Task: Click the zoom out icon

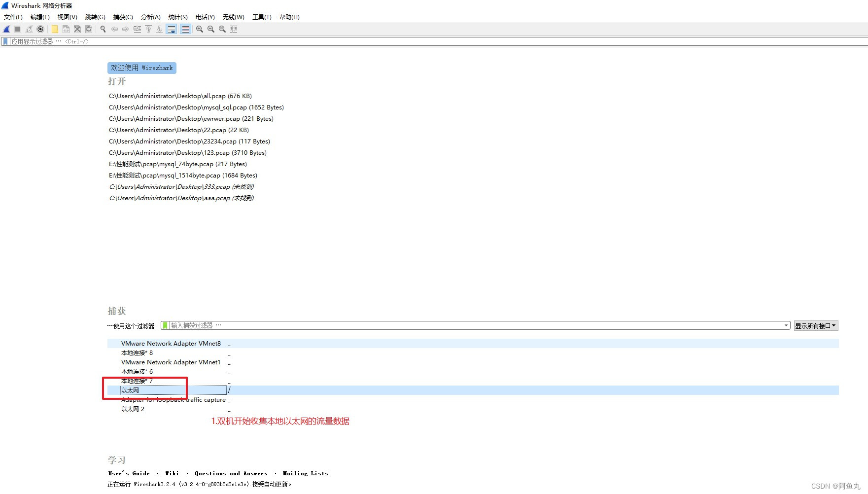Action: point(210,29)
